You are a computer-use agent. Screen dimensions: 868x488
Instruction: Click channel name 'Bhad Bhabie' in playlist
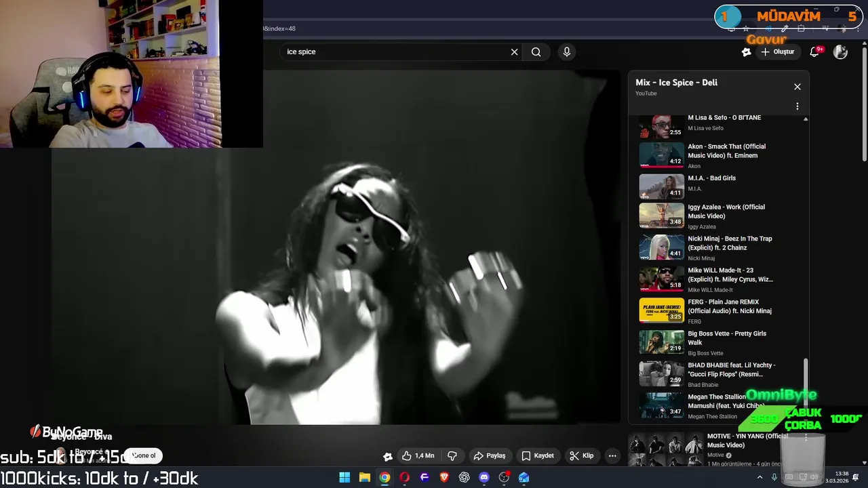703,385
